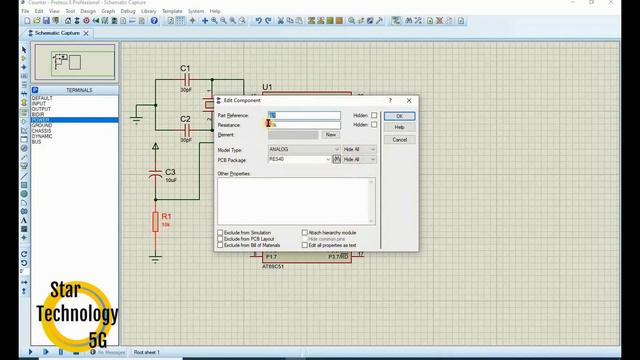Open the Model Type ANALOG dropdown

pos(304,149)
